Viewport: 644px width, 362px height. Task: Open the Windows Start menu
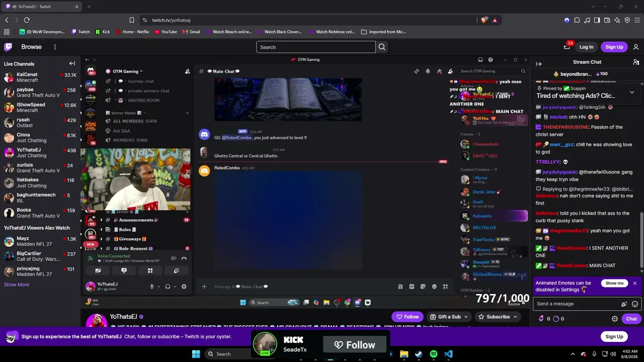[196, 354]
